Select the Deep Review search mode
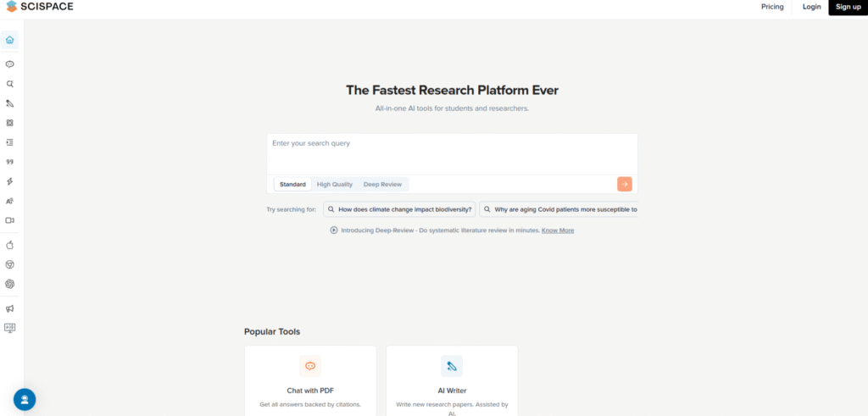 [382, 184]
